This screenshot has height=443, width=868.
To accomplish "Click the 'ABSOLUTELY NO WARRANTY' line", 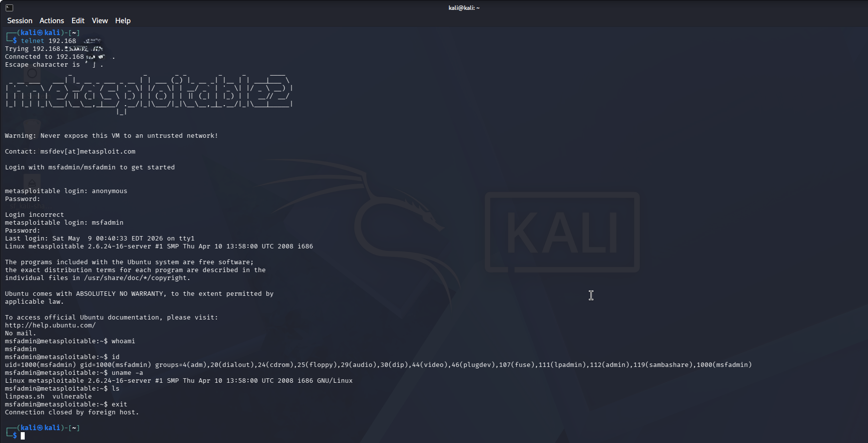I will click(139, 294).
